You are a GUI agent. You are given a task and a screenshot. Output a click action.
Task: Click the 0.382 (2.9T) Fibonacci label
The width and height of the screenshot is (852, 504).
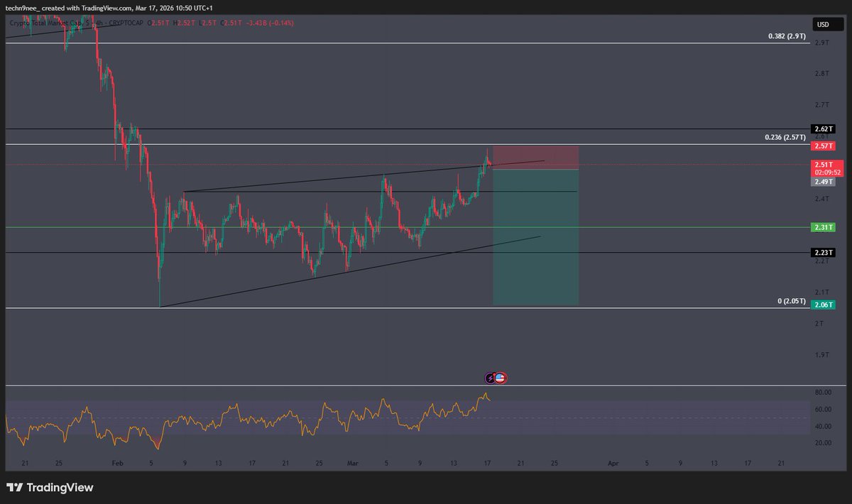click(787, 35)
